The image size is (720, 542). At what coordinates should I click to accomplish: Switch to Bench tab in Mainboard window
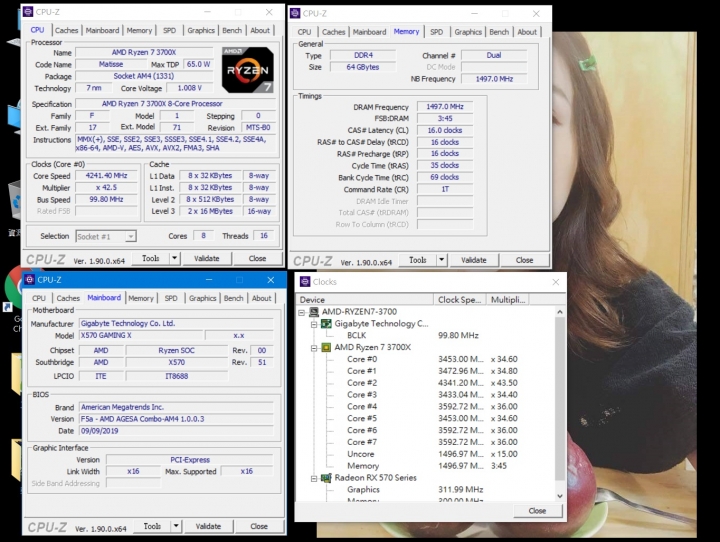pos(234,298)
